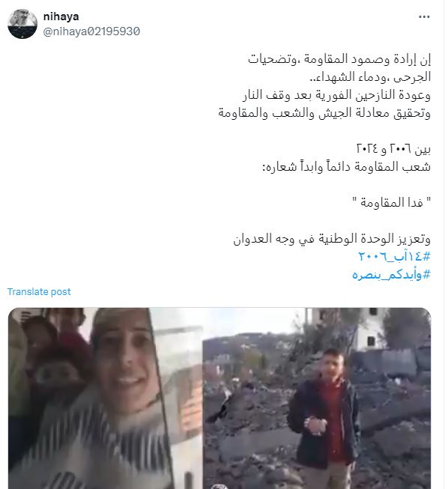Image resolution: width=448 pixels, height=489 pixels.
Task: Open the hashtag #١٤آب_٢٠٠٦
Action: click(x=394, y=257)
